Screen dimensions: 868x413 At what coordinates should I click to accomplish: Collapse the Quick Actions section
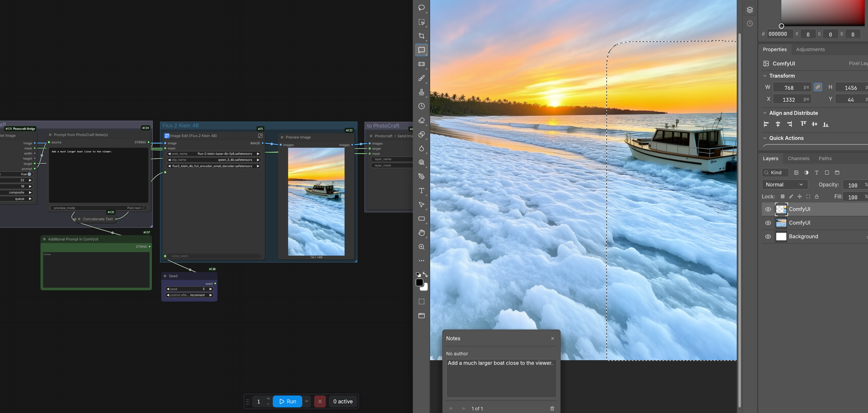pos(765,138)
